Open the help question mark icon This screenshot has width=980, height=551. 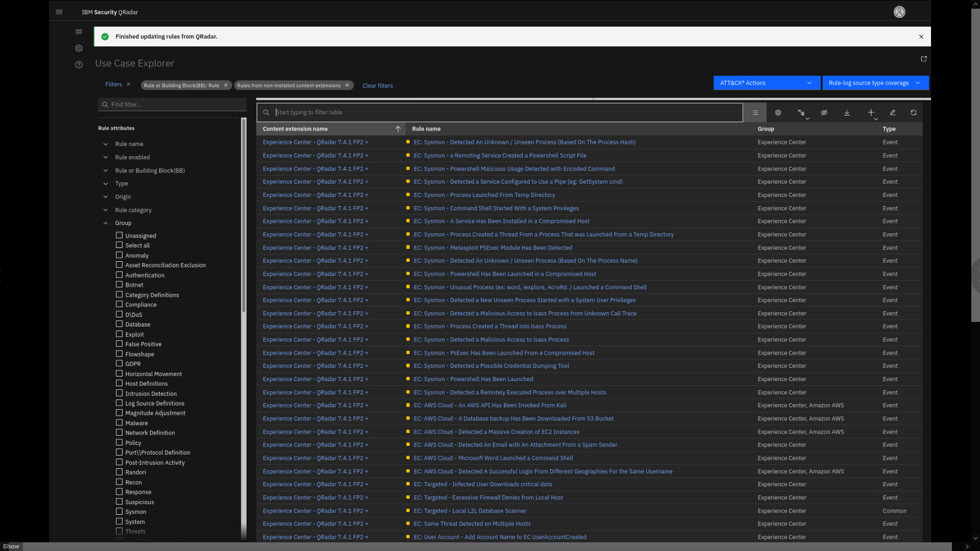(79, 65)
